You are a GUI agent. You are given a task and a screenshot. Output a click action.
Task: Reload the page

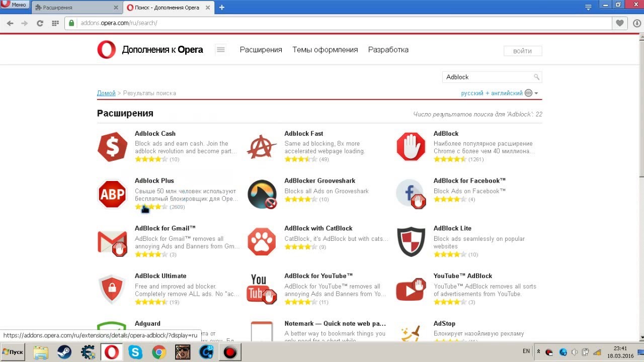pos(40,23)
